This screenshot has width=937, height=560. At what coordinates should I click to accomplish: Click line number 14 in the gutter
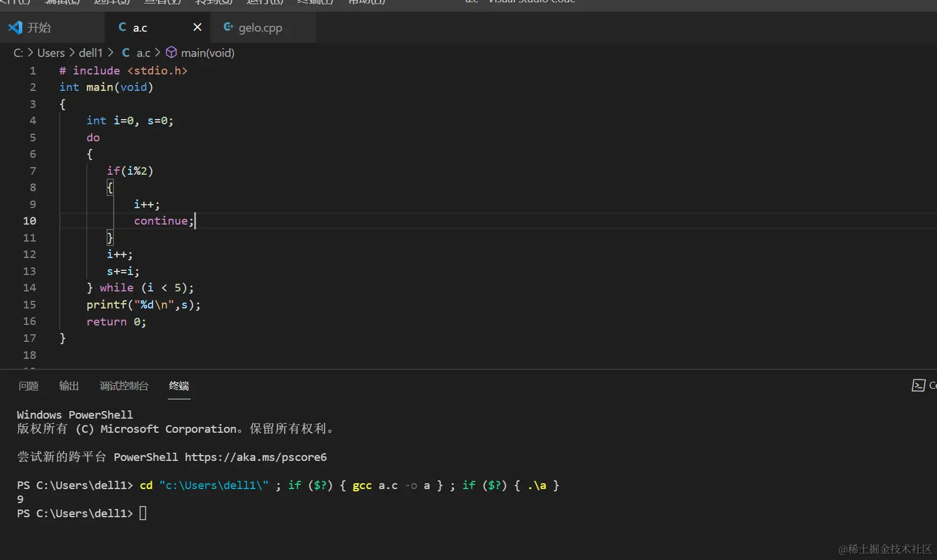[x=29, y=287]
